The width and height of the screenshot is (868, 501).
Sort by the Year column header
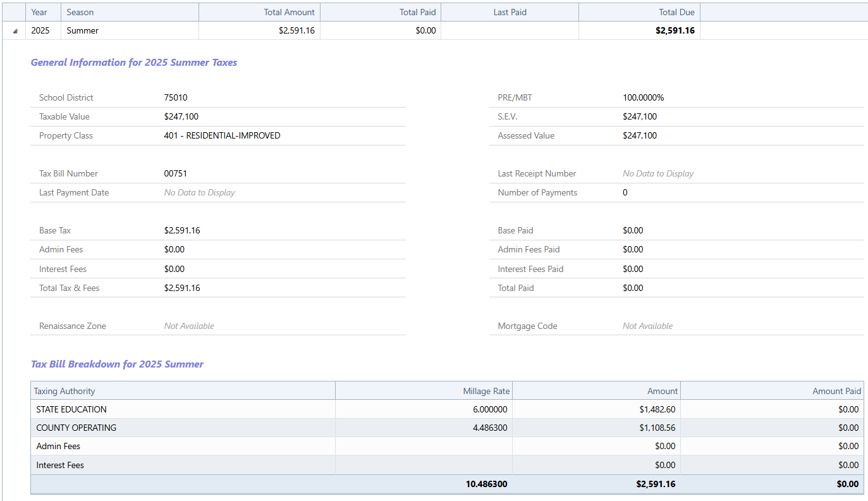click(x=39, y=12)
